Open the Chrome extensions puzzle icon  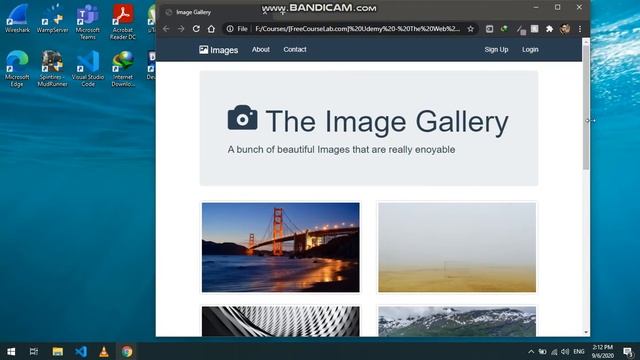[549, 29]
